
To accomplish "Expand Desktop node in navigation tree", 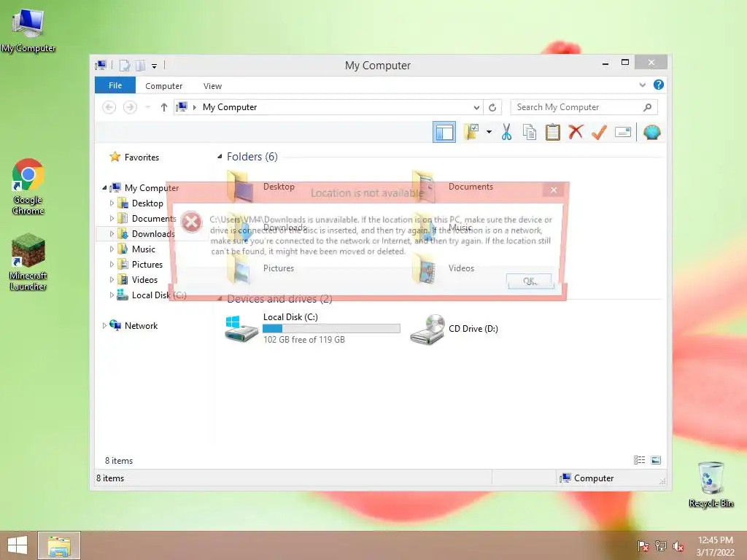I will pyautogui.click(x=112, y=203).
